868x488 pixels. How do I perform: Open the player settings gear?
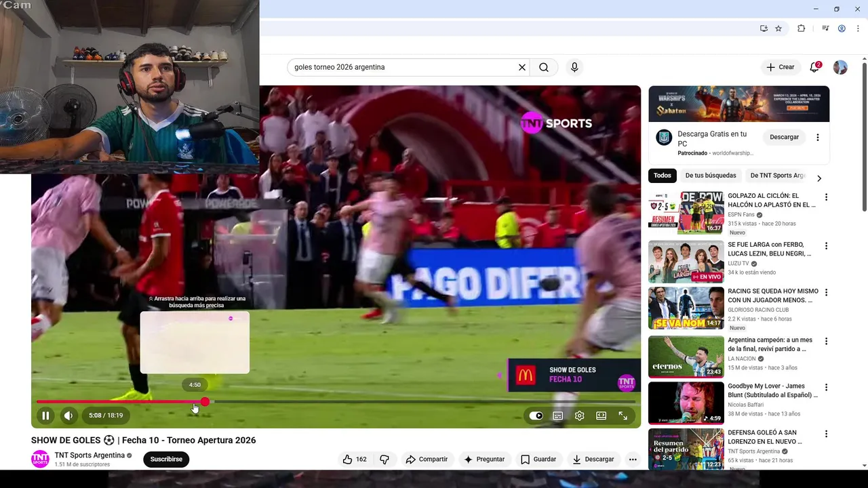pyautogui.click(x=579, y=415)
